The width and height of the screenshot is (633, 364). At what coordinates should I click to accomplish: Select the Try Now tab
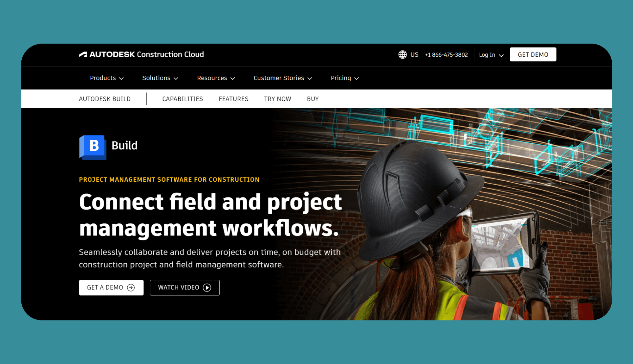(x=277, y=99)
